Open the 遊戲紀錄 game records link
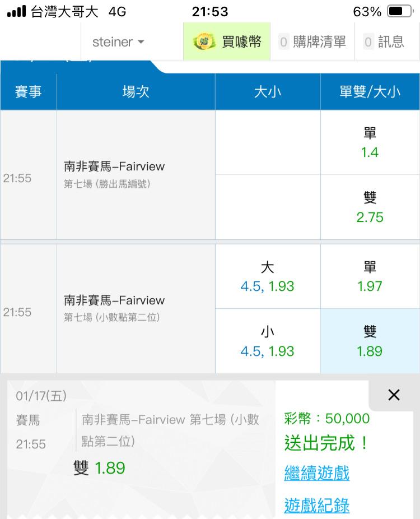 [317, 505]
